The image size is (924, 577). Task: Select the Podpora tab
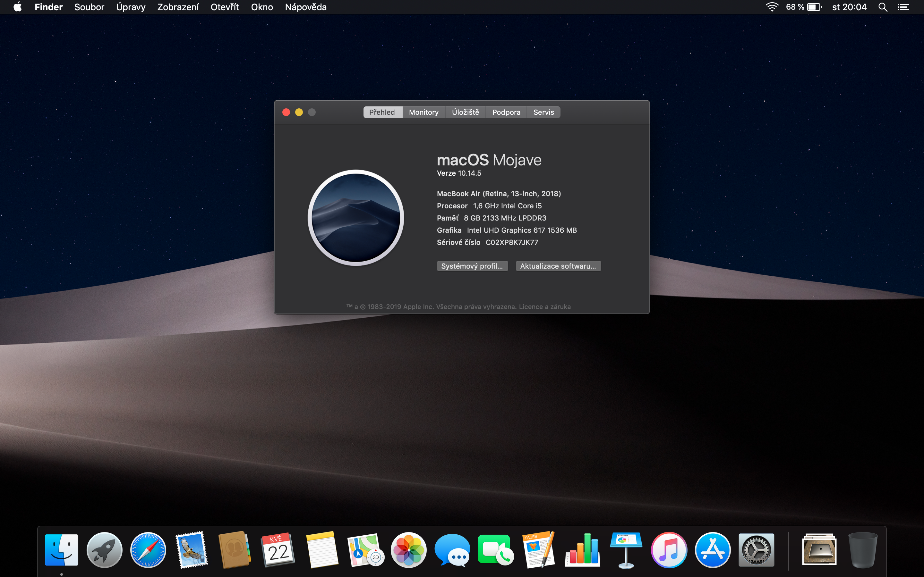click(x=506, y=112)
